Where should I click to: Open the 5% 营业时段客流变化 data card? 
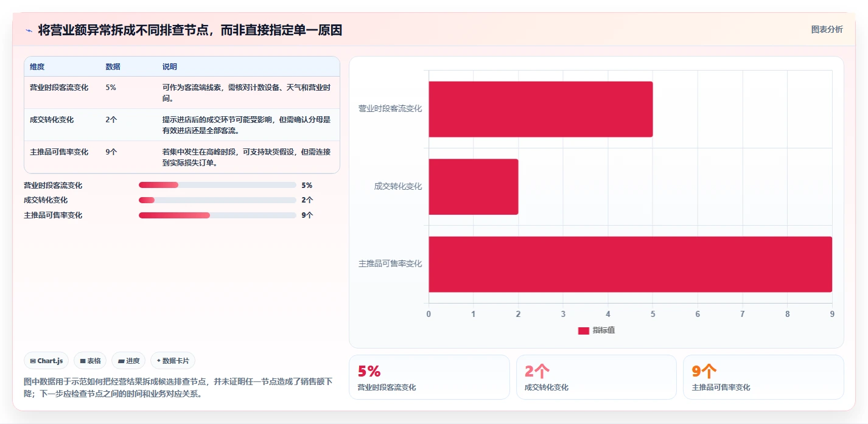[429, 377]
